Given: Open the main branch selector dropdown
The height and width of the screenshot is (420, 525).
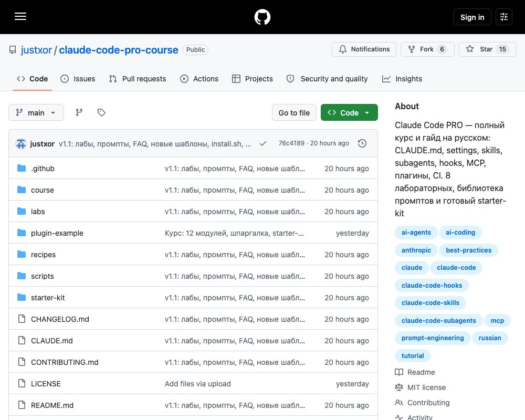Looking at the screenshot, I should click(x=36, y=112).
